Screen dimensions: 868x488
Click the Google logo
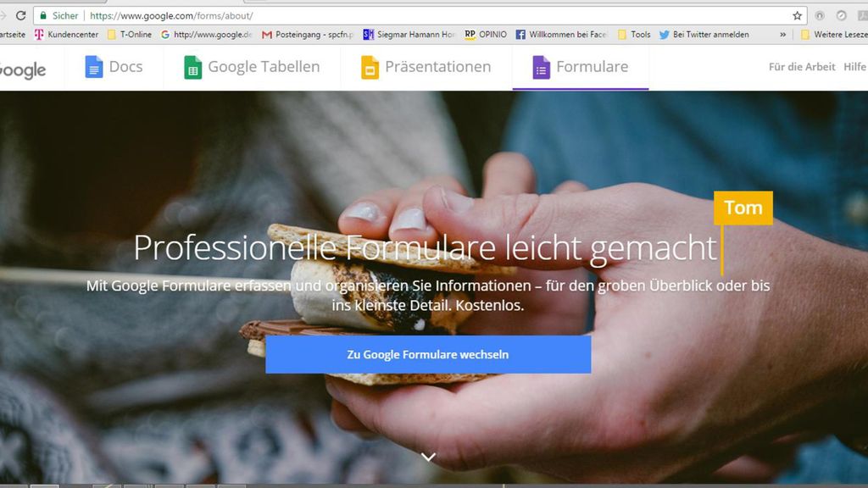[x=23, y=69]
